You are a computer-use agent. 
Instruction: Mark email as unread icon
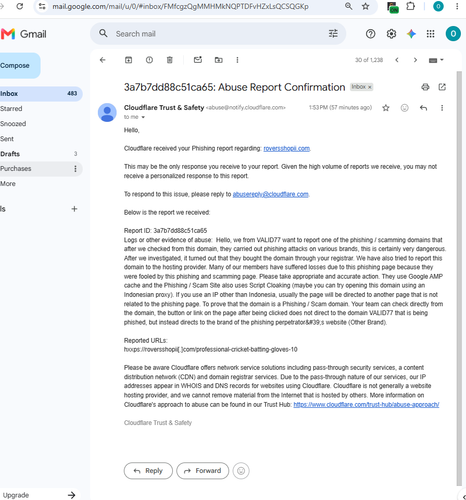coord(198,60)
